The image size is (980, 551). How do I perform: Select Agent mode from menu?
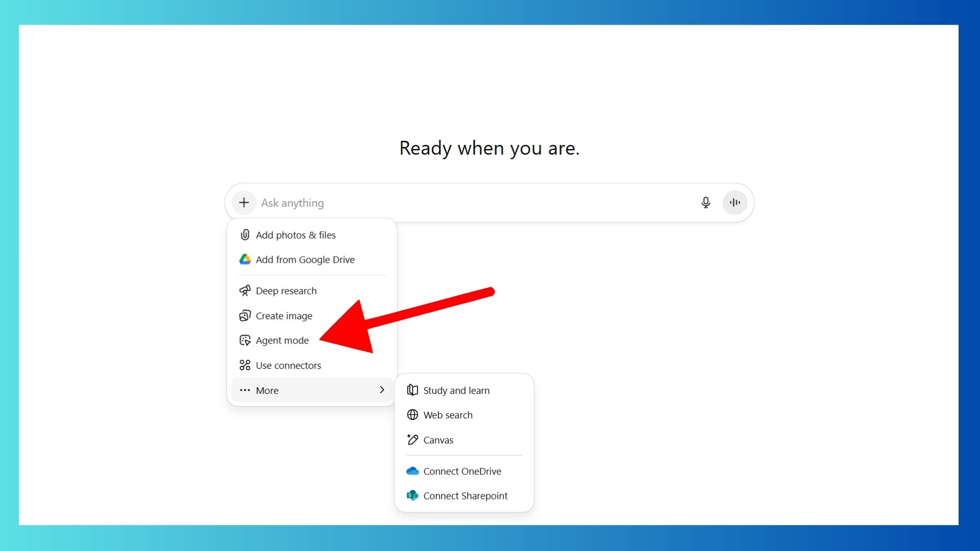pos(282,341)
